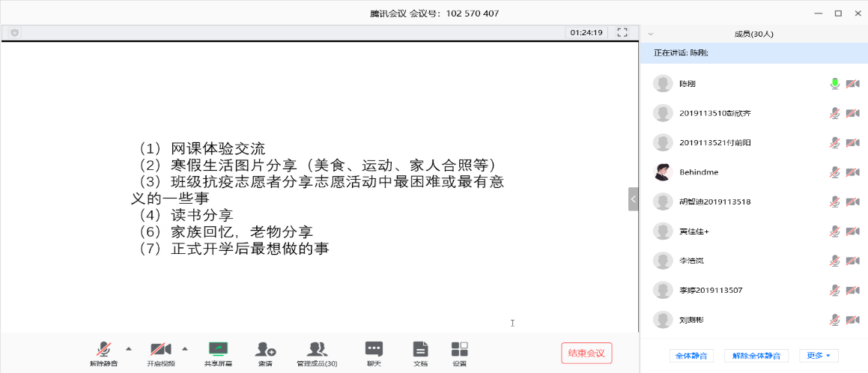Click slide line (4) 读书分享
The height and width of the screenshot is (373, 868).
[x=186, y=215]
